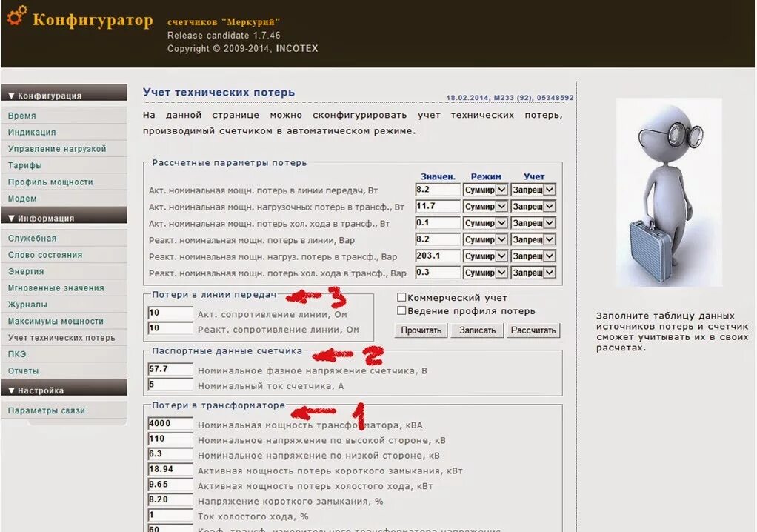Open the Тарифы menu item
This screenshot has height=532, width=757.
tap(64, 165)
